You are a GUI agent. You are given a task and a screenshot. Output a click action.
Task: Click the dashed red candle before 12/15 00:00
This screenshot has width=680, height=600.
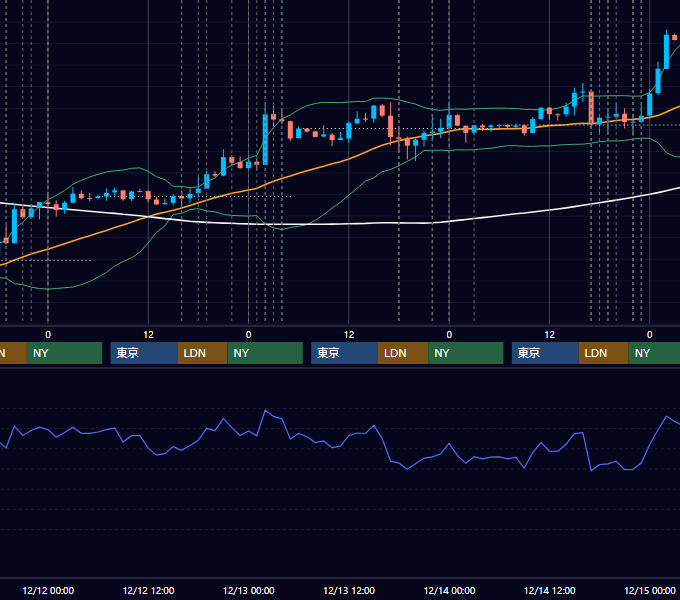click(x=591, y=107)
